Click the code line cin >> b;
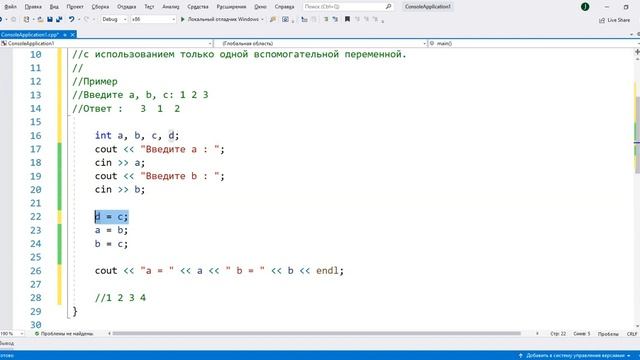640x360 pixels. click(x=120, y=189)
